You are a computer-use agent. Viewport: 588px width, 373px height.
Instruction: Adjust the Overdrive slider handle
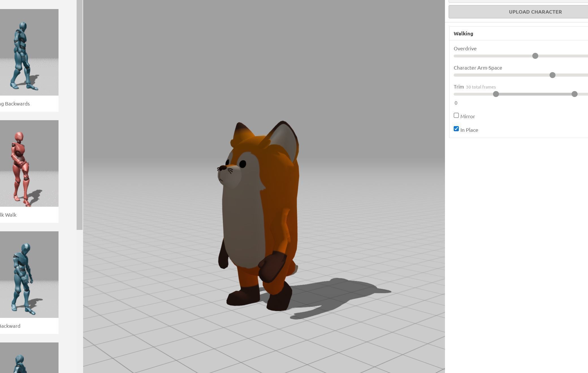coord(535,56)
